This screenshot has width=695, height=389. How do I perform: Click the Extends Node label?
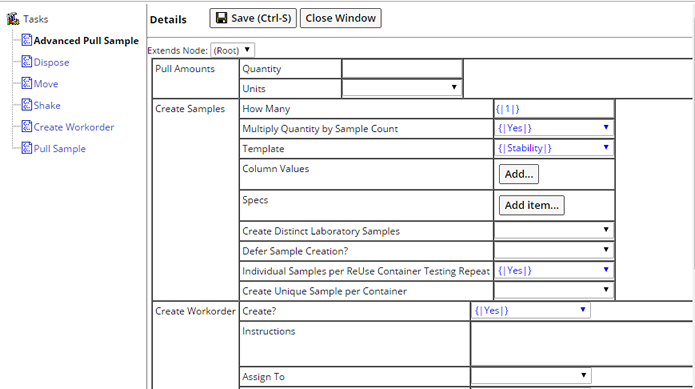click(x=177, y=51)
